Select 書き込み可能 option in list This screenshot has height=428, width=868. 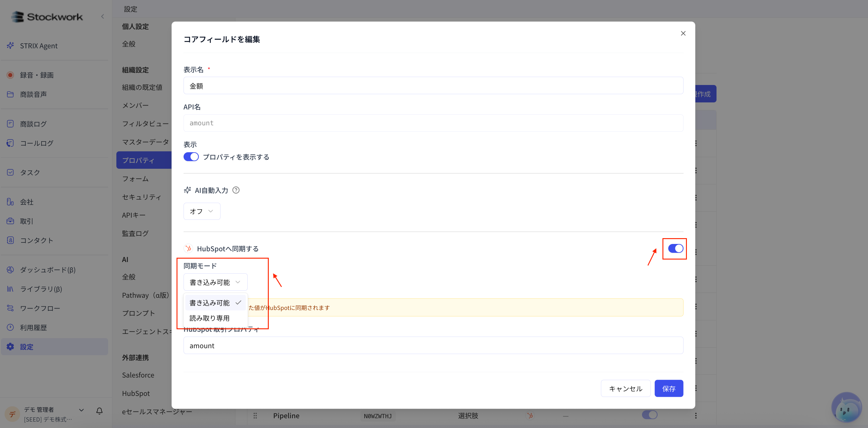pyautogui.click(x=215, y=303)
